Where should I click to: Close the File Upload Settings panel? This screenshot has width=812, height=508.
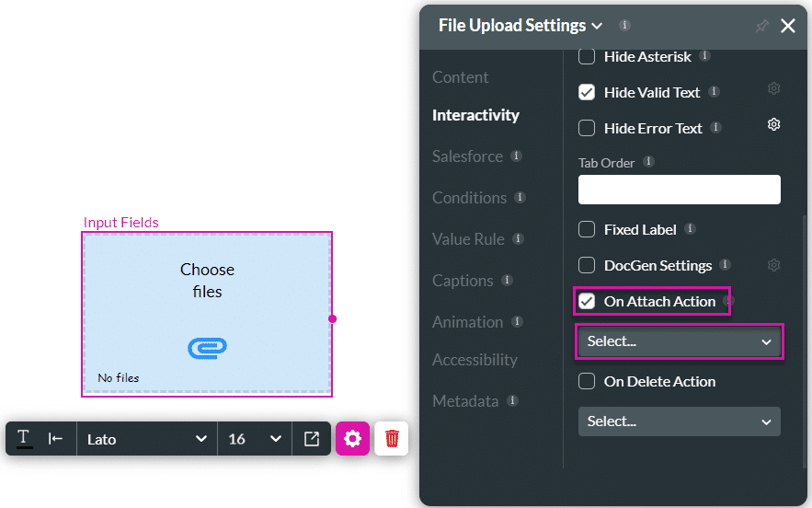click(x=788, y=26)
